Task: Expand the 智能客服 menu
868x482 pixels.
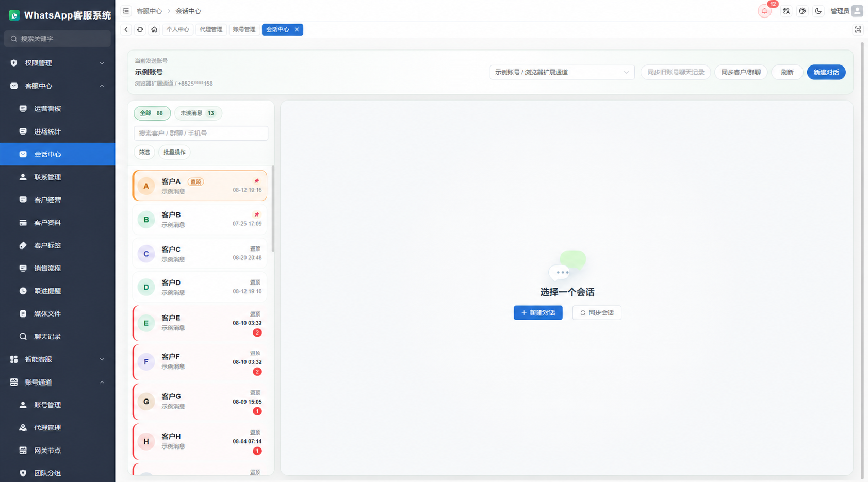Action: pos(57,359)
